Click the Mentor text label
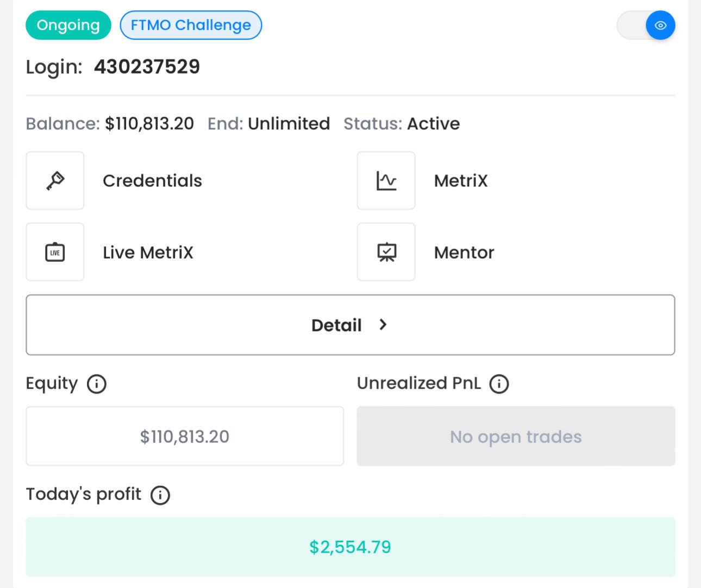701x588 pixels. [x=464, y=252]
